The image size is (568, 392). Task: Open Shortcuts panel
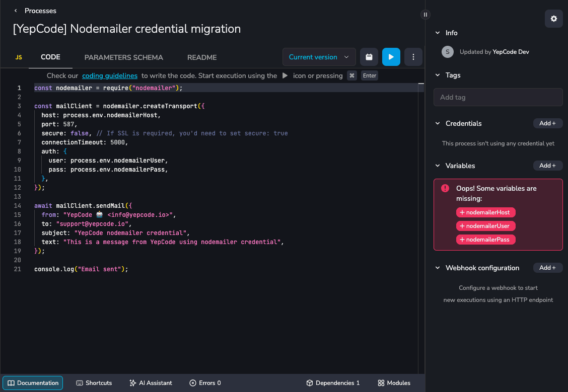pyautogui.click(x=94, y=383)
